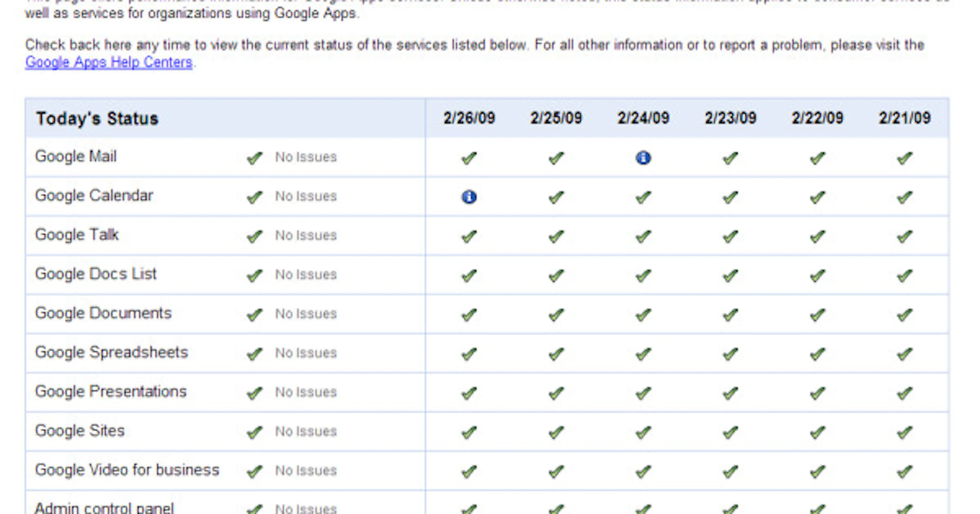
Task: Click the 2/24/09 column header
Action: click(643, 118)
